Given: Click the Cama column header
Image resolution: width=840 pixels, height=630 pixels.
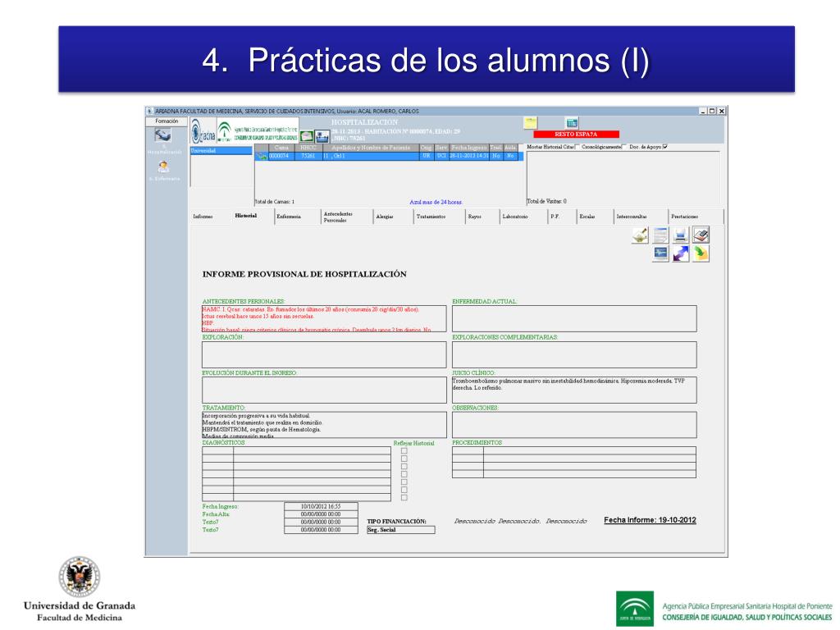Looking at the screenshot, I should [x=282, y=148].
